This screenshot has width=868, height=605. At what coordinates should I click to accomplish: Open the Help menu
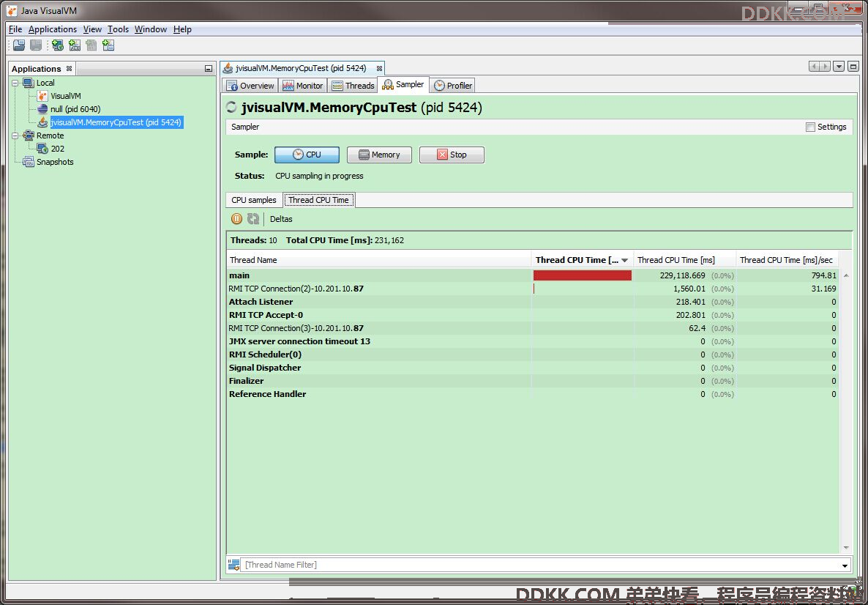[182, 29]
